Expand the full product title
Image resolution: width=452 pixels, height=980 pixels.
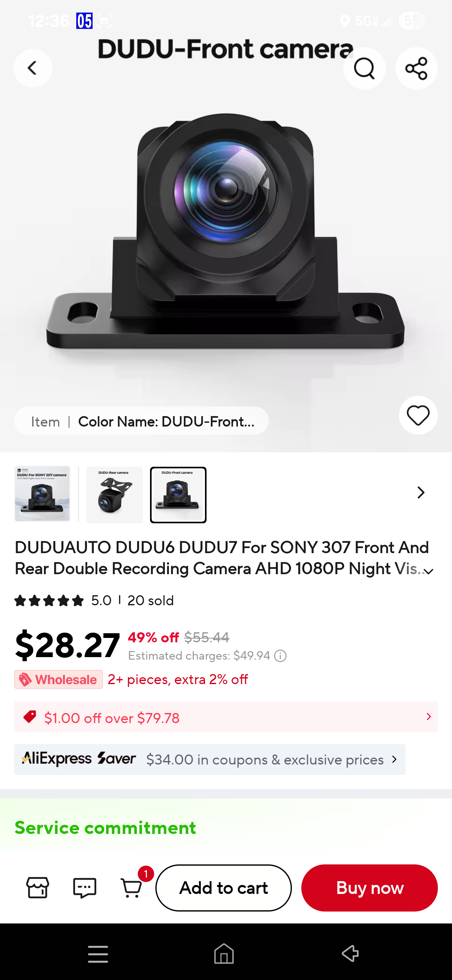click(x=429, y=571)
